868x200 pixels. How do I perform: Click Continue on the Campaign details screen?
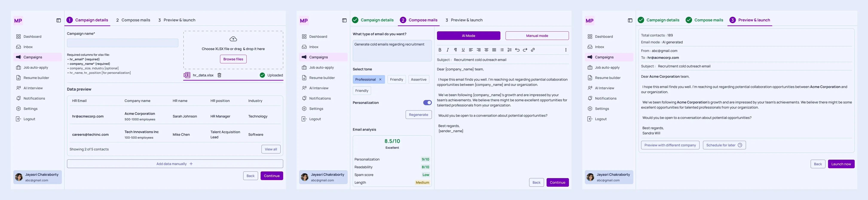(x=272, y=176)
